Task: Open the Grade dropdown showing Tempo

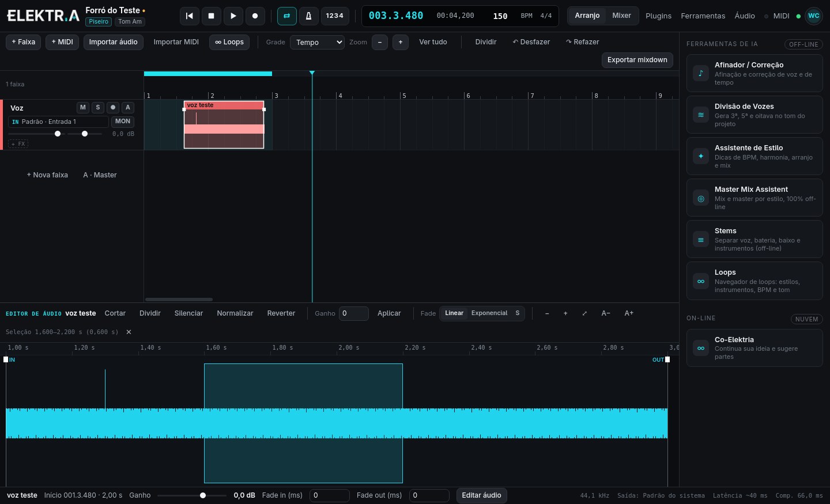Action: click(x=317, y=42)
